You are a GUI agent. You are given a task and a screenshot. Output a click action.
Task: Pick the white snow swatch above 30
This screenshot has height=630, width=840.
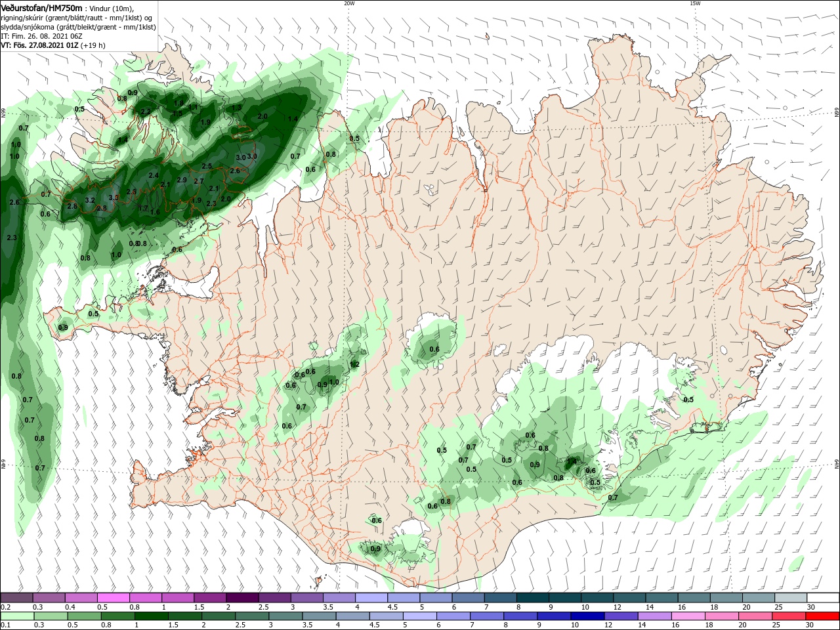pyautogui.click(x=823, y=598)
